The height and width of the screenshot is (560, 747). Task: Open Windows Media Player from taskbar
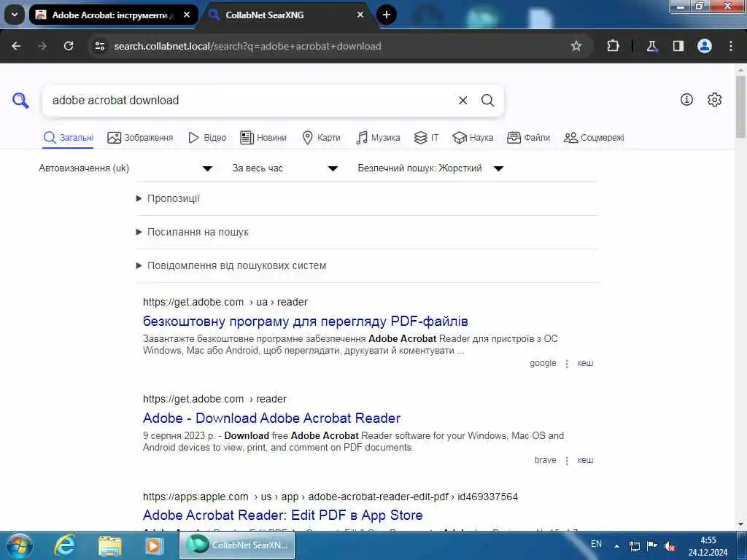(154, 545)
